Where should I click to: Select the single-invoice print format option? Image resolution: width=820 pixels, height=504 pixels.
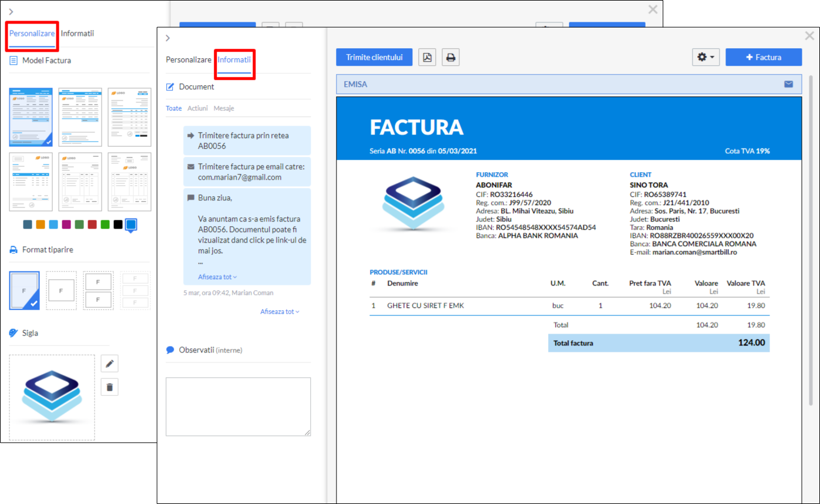pos(24,290)
